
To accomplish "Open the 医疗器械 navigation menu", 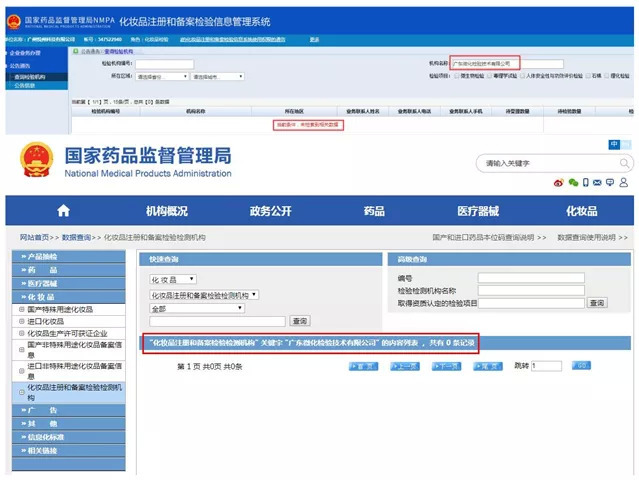I will pos(478,211).
